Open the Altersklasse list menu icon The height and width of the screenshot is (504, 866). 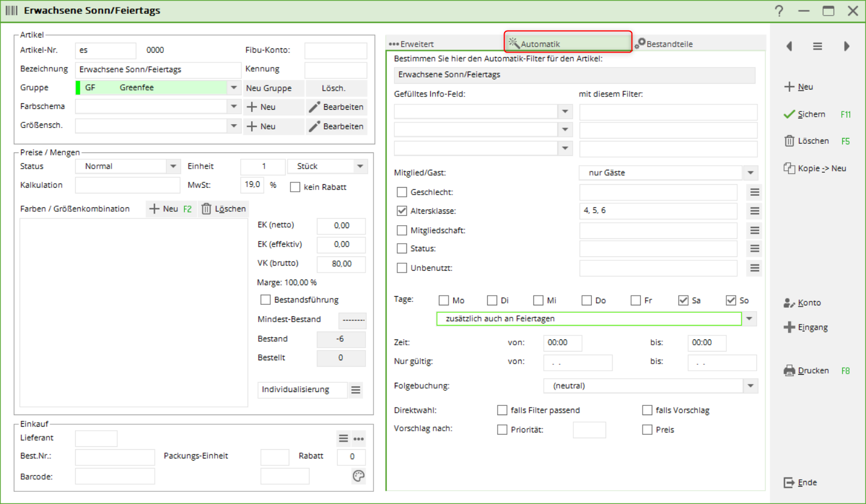755,211
